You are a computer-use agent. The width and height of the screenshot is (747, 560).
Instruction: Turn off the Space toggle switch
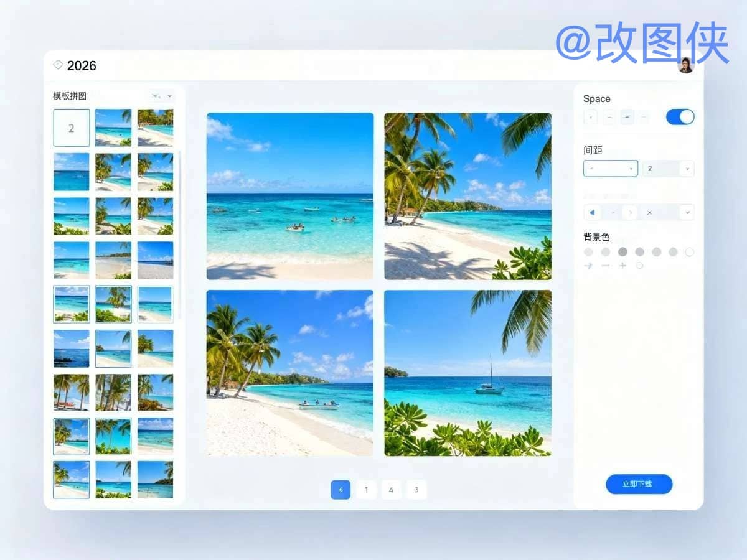coord(679,117)
